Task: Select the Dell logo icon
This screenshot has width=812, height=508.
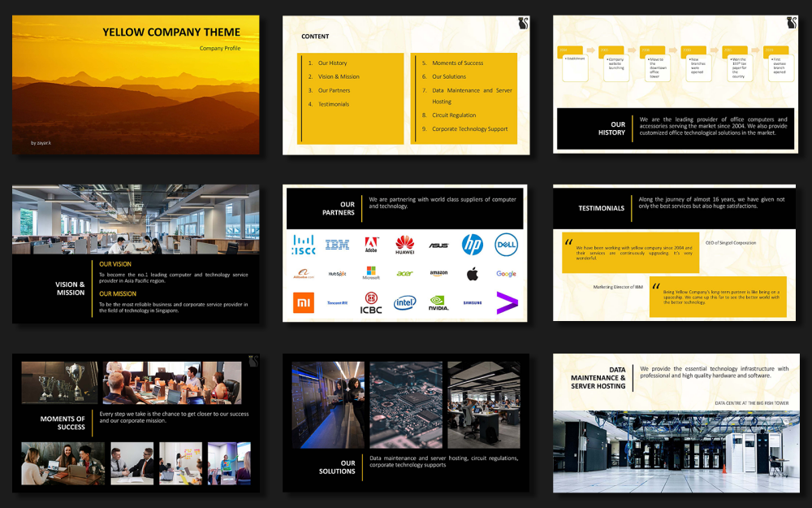Action: (x=507, y=245)
